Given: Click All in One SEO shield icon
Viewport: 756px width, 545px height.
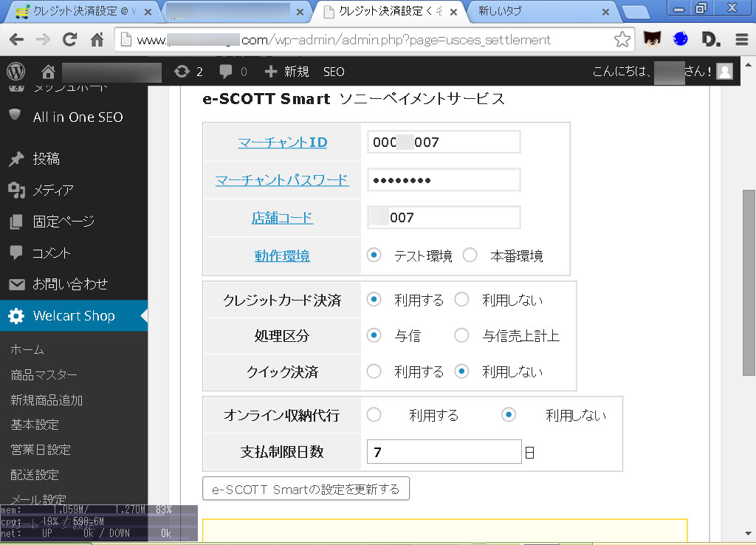Looking at the screenshot, I should (x=16, y=114).
